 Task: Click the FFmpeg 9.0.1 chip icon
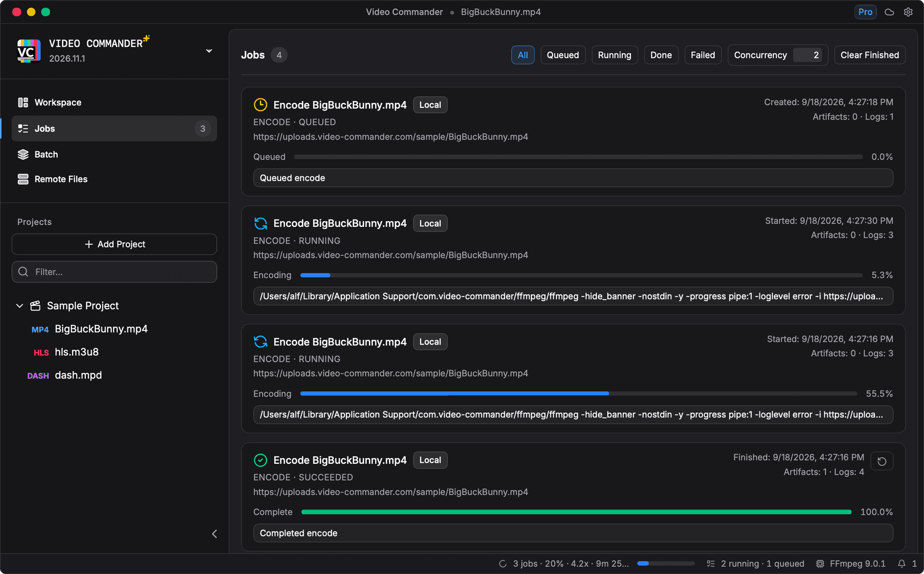coord(820,563)
